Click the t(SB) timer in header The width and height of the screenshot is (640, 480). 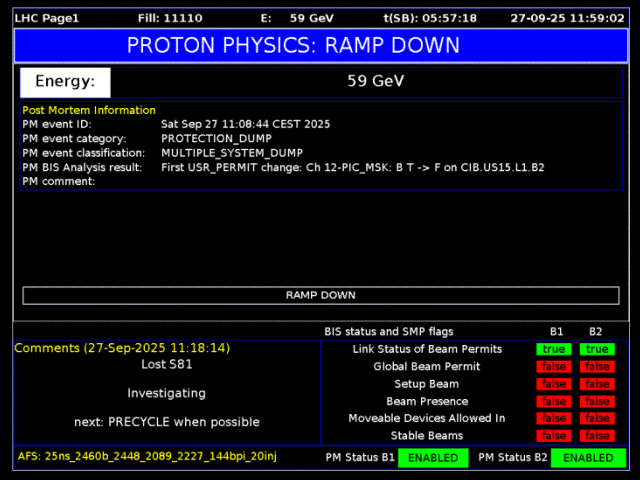coord(430,18)
